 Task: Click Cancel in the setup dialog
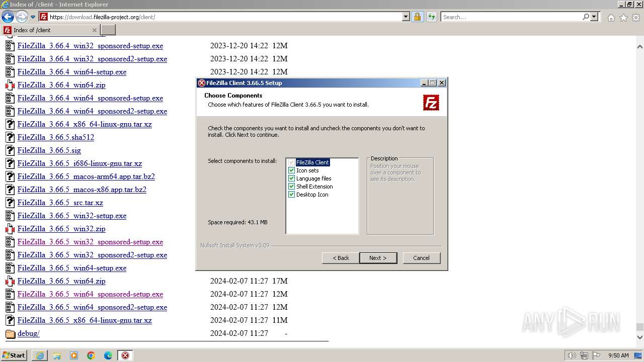click(421, 258)
